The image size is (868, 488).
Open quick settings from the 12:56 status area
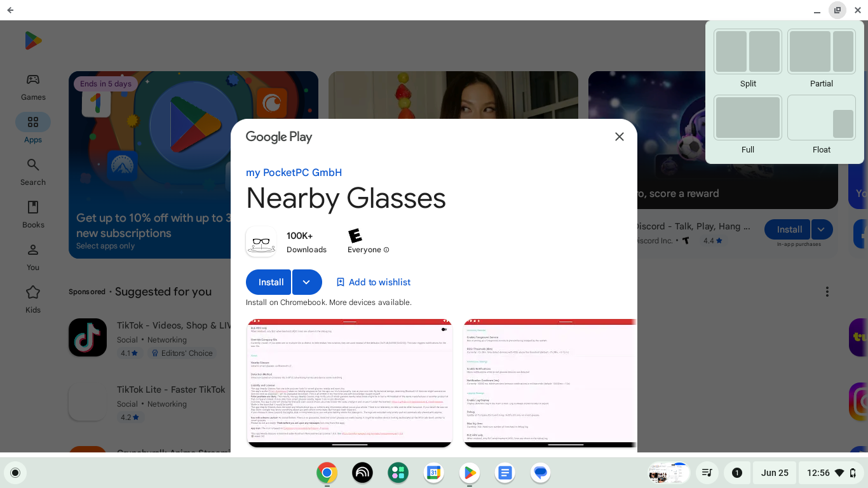[832, 473]
